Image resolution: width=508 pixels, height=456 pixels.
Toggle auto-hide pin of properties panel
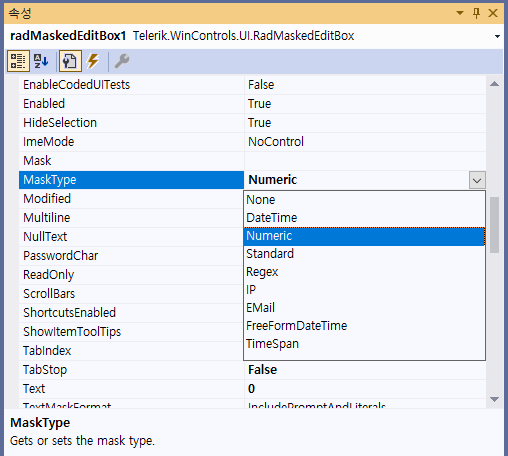[476, 13]
